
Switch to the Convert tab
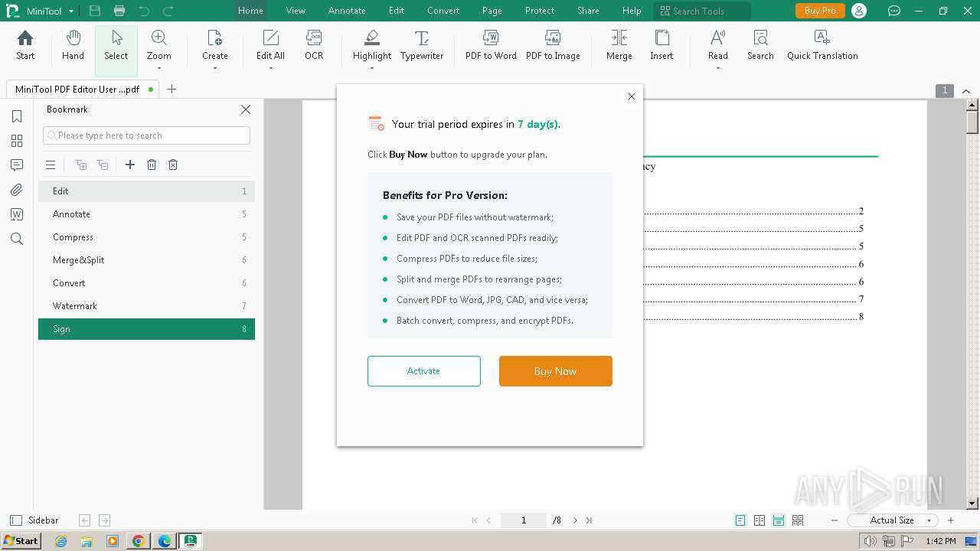click(x=443, y=11)
